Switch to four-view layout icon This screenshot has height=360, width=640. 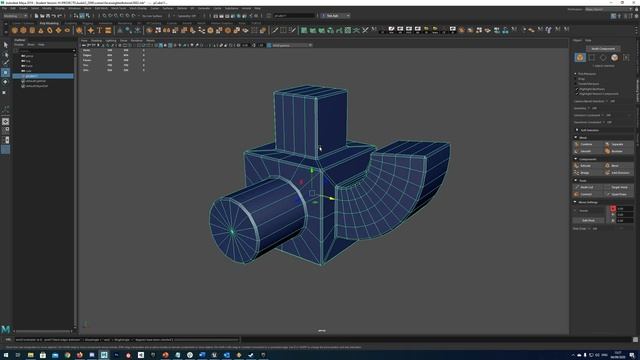pos(5,131)
